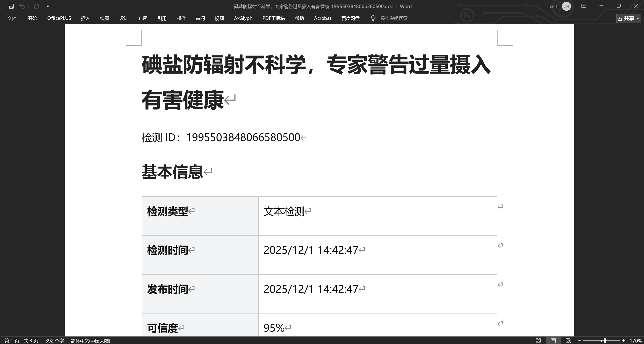Expand the Undo history dropdown arrow

click(28, 6)
